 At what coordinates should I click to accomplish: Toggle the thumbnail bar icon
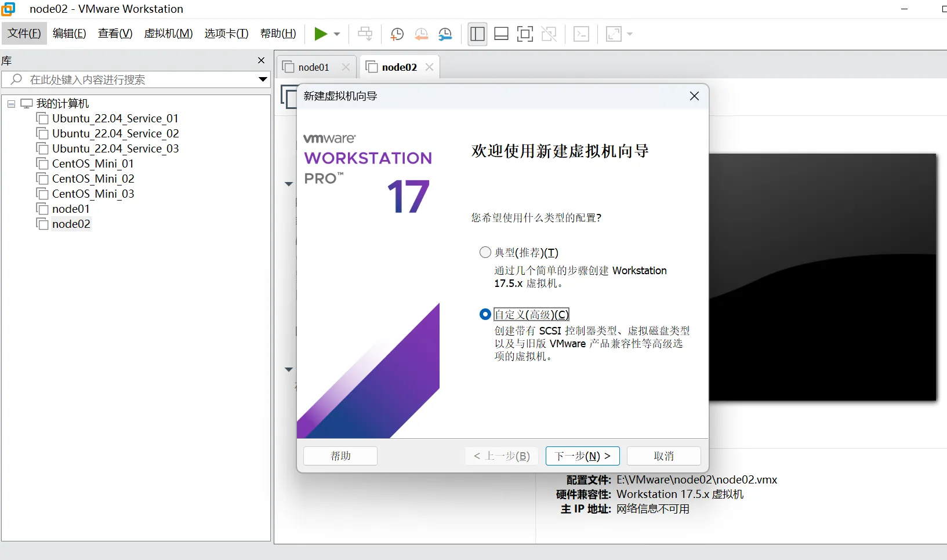point(501,34)
